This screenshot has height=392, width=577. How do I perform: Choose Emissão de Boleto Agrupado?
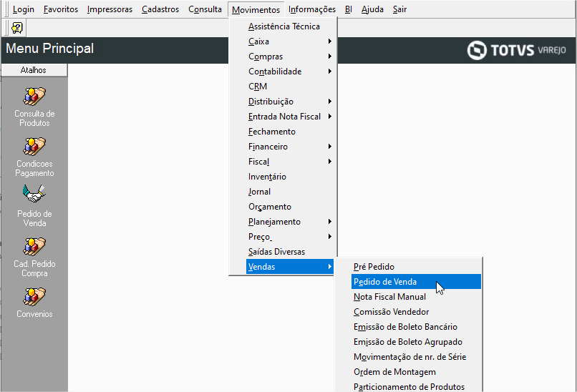(x=416, y=342)
